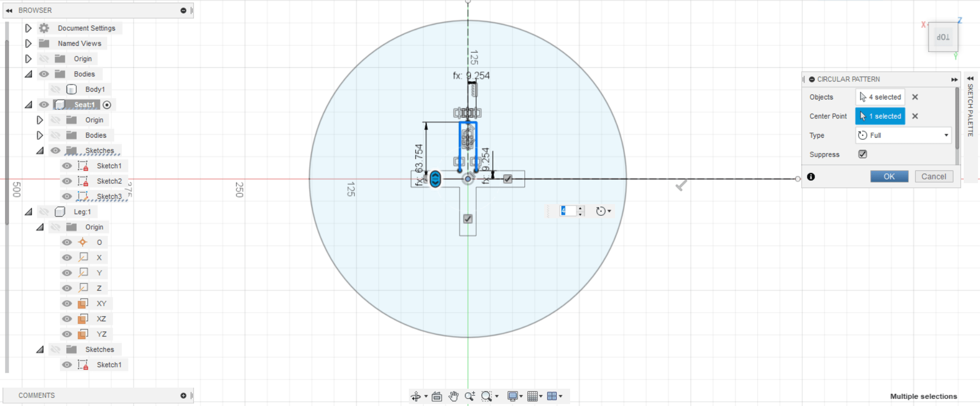Open Grid and Snaps settings icon
The image size is (980, 406).
coord(532,396)
